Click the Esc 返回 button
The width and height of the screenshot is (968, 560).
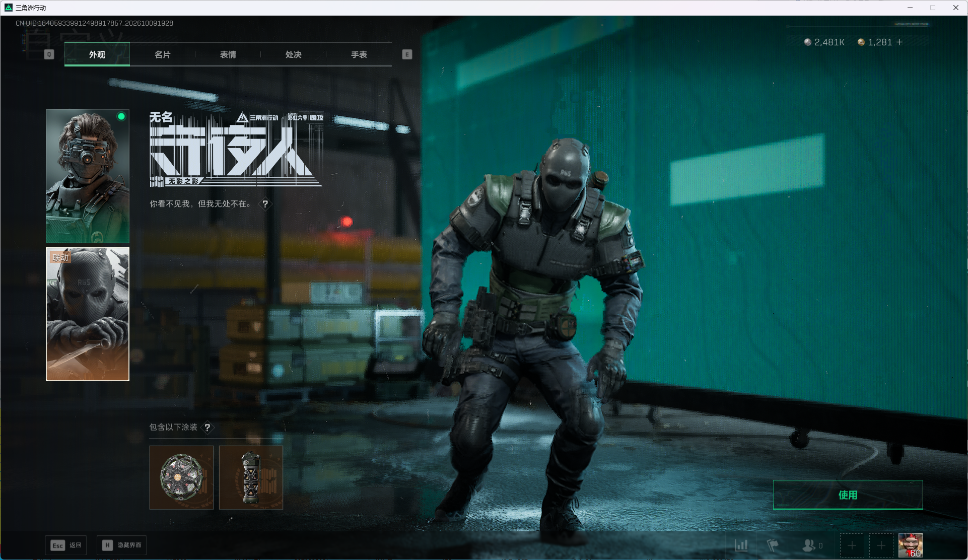[x=66, y=545]
